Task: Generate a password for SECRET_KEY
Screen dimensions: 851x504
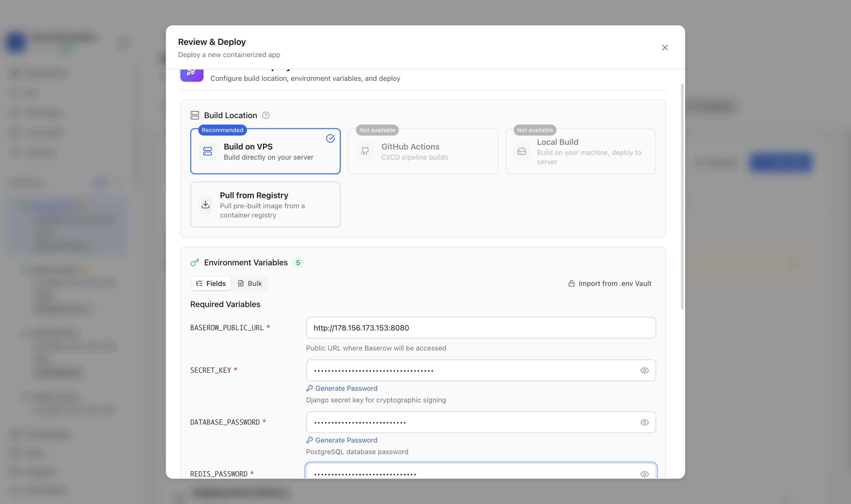Action: [342, 388]
